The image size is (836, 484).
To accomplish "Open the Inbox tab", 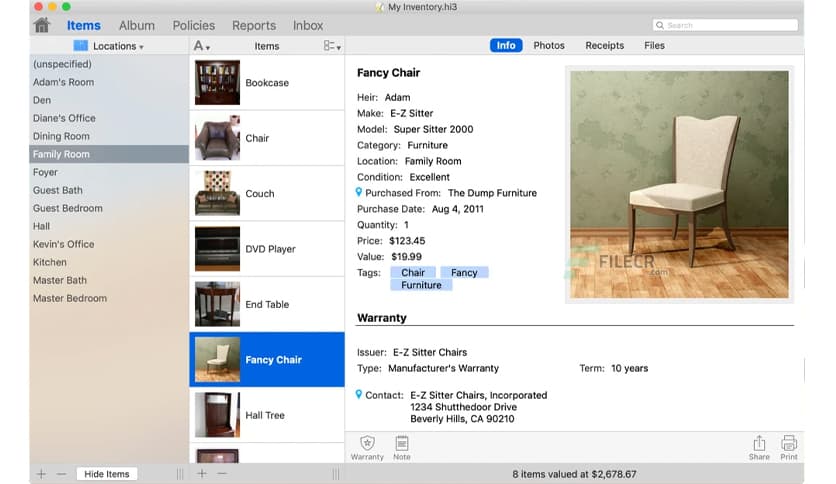I will coord(308,26).
